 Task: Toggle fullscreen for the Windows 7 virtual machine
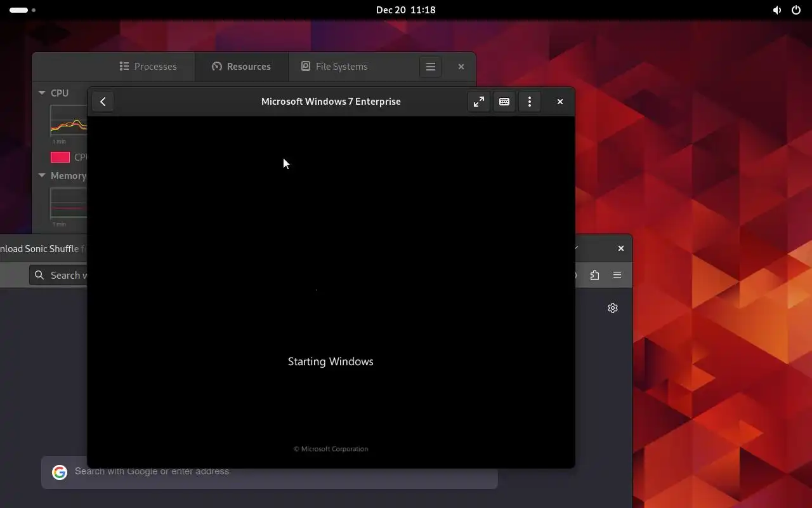click(x=479, y=102)
